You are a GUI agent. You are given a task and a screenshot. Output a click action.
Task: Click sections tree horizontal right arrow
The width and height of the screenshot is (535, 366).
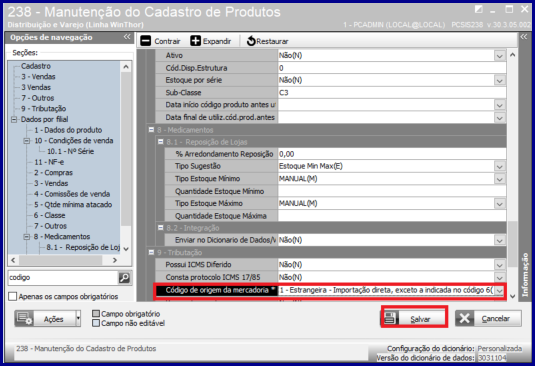tap(115, 260)
